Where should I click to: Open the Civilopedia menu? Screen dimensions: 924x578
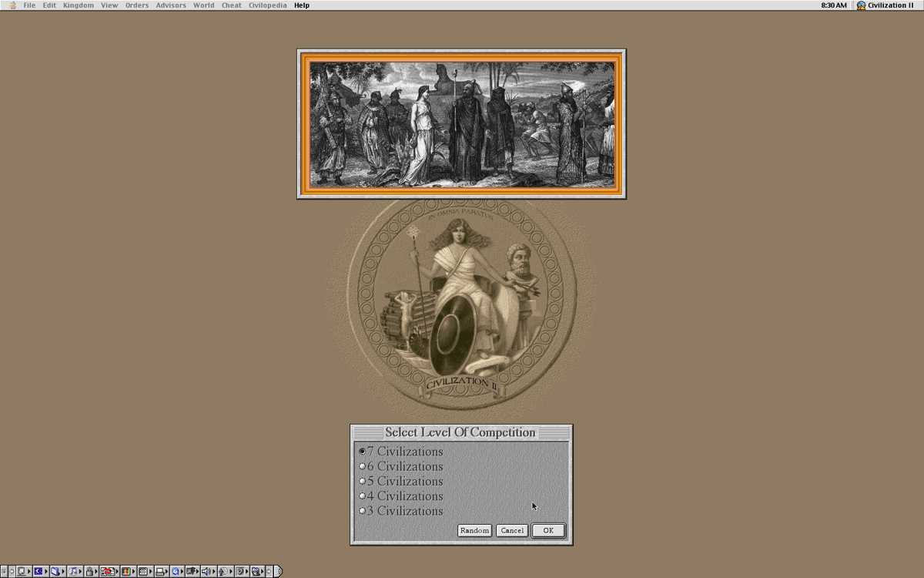click(x=268, y=5)
